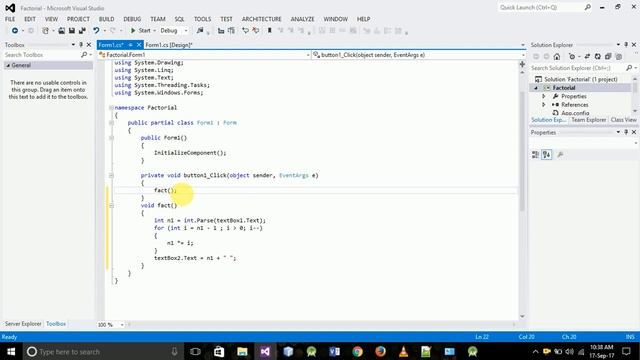Toggle auto-hide pin on Toolbox panel

click(81, 44)
